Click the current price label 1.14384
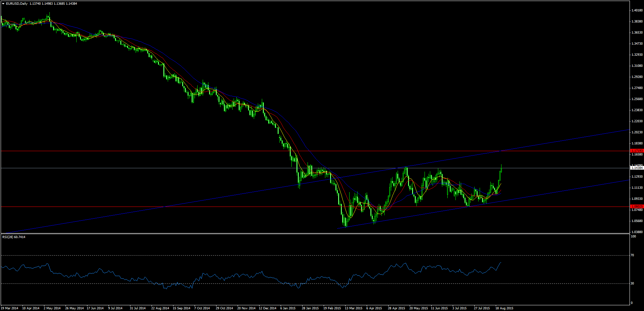The width and height of the screenshot is (644, 311). pos(637,168)
